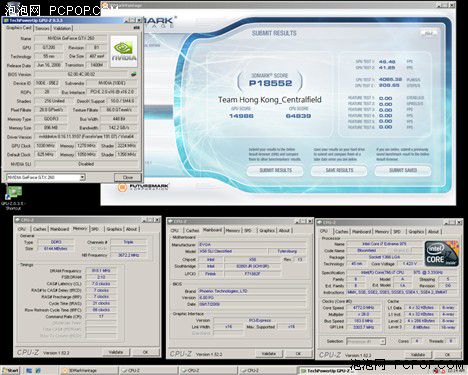Image resolution: width=468 pixels, height=375 pixels.
Task: Click the Intel Core i7 logo badge
Action: 441,254
